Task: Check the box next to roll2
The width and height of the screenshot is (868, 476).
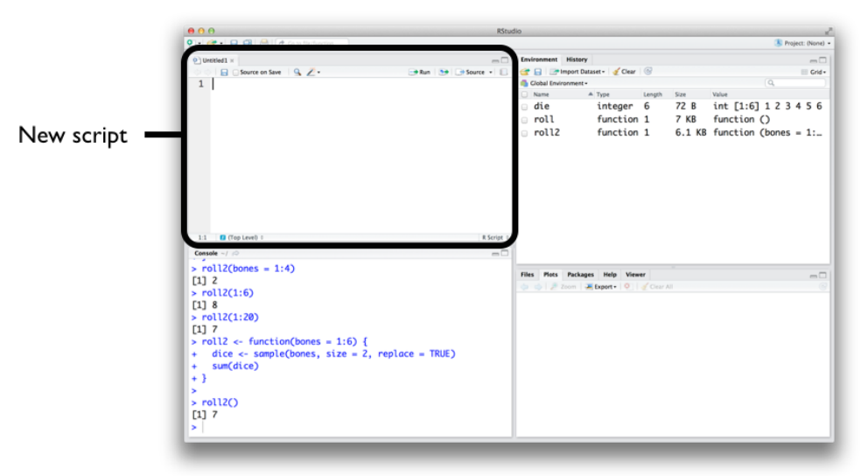Action: pos(524,133)
